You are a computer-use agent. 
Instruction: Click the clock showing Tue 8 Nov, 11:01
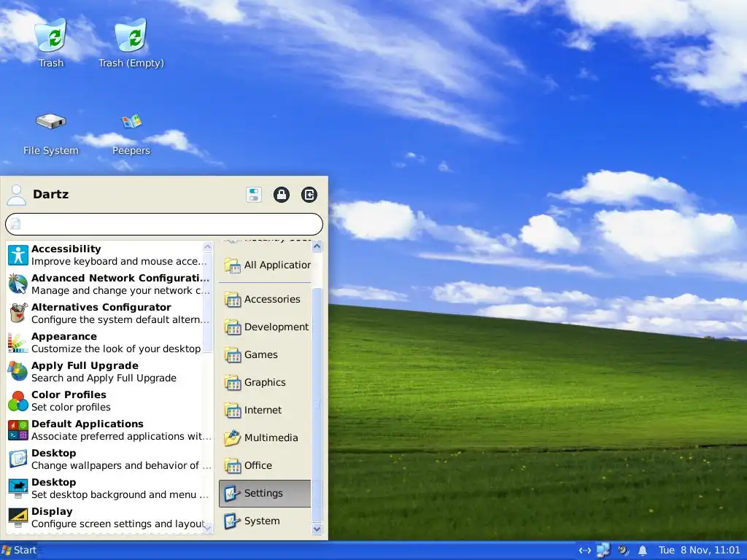pos(699,551)
